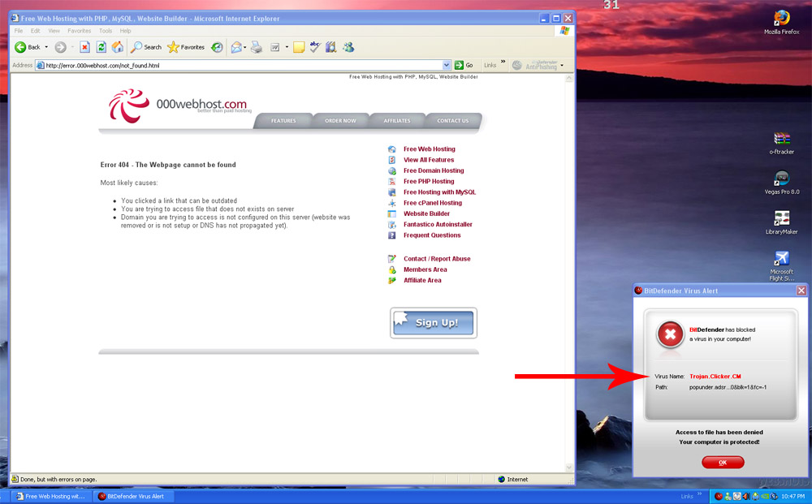Open the BitDefender AntiPhishing toolbar dropdown
The height and width of the screenshot is (504, 812).
click(x=562, y=65)
